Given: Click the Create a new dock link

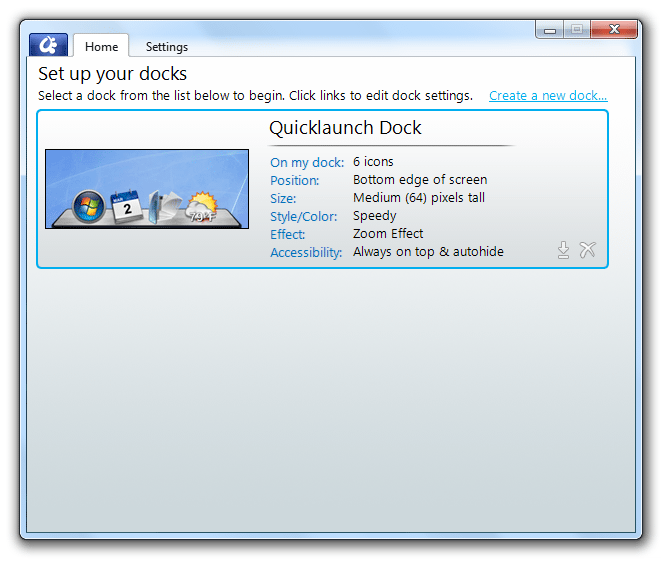Looking at the screenshot, I should 548,96.
